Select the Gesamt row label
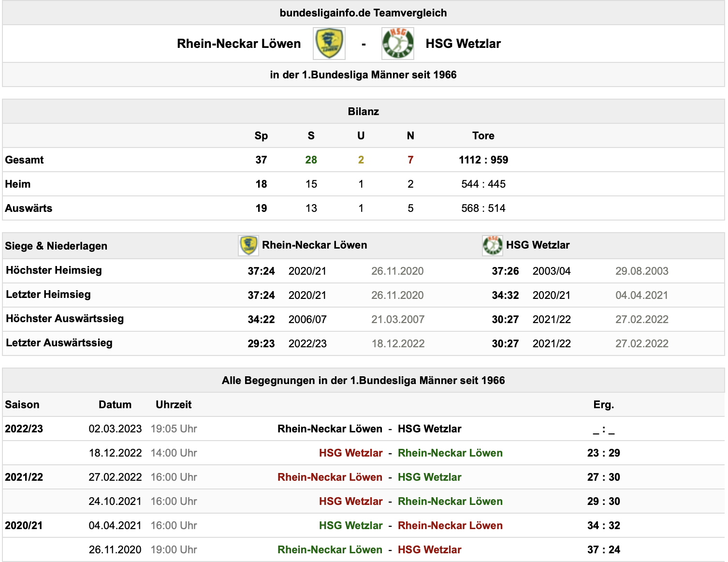728x562 pixels. (x=24, y=160)
